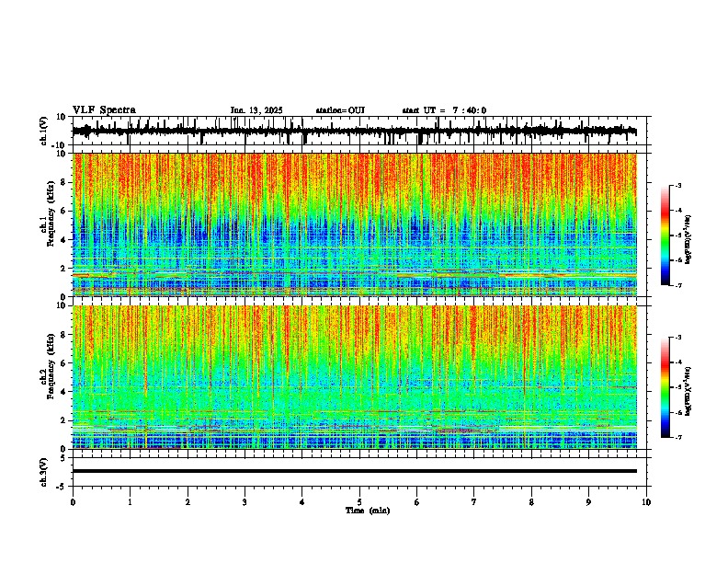Screen dimensions: 728x563
Task: Click the ch.1 colorbar log(PSD) unit label
Action: pyautogui.click(x=688, y=239)
